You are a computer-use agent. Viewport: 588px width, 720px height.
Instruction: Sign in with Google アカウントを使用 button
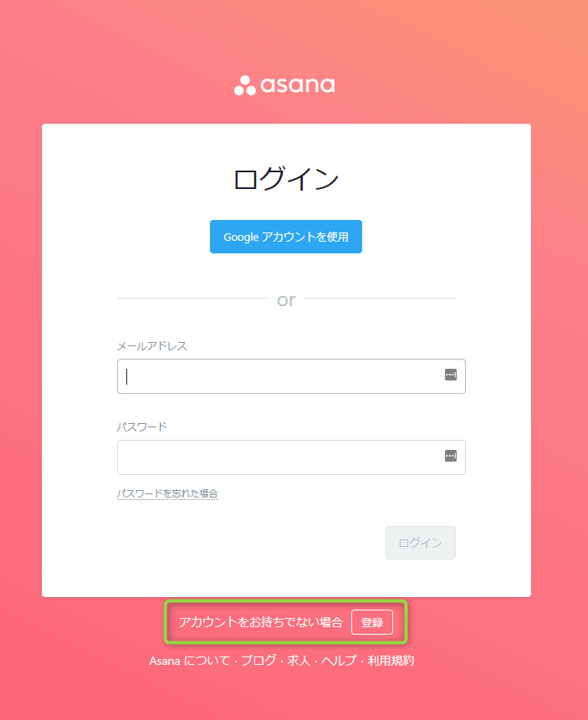(x=286, y=237)
